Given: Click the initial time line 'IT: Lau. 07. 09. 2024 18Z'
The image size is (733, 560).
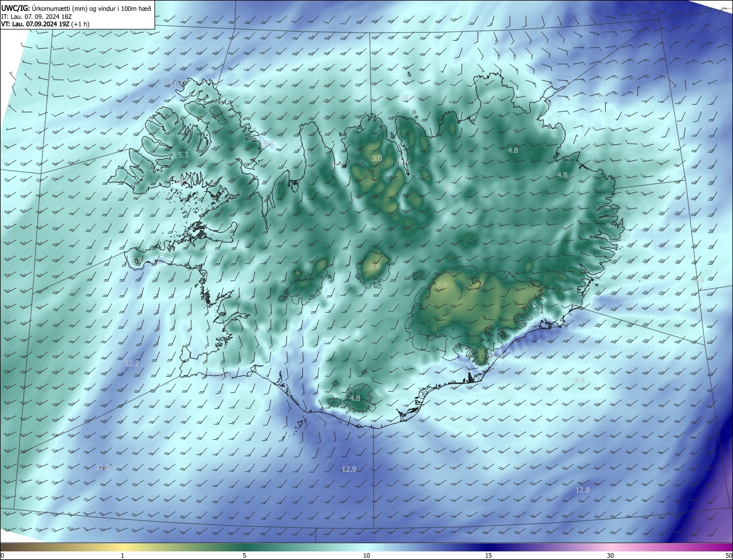Looking at the screenshot, I should click(37, 16).
